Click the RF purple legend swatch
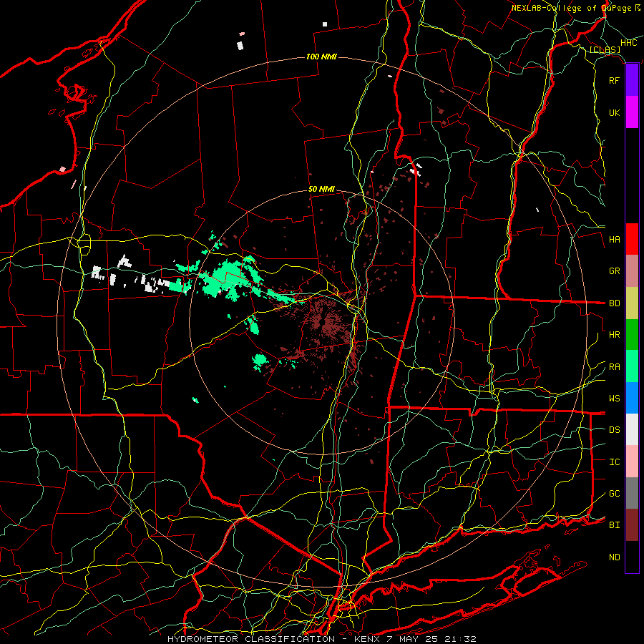The width and height of the screenshot is (644, 644). 632,80
